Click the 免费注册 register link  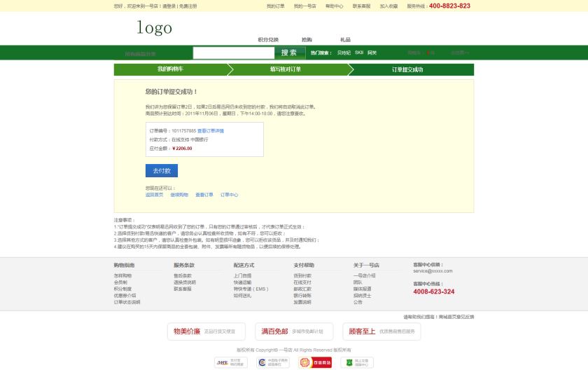pyautogui.click(x=188, y=6)
